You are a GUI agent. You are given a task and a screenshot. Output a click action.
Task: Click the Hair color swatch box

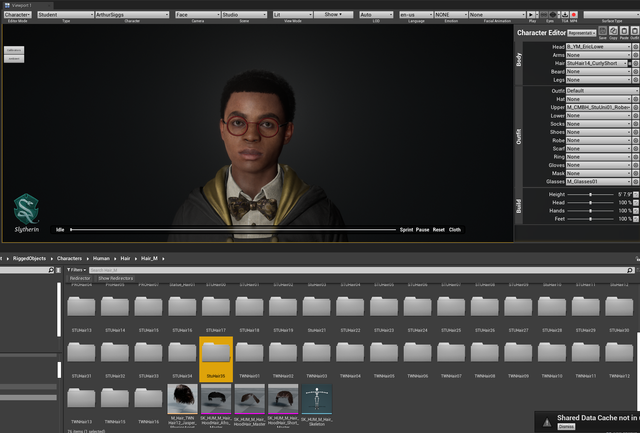pyautogui.click(x=629, y=64)
